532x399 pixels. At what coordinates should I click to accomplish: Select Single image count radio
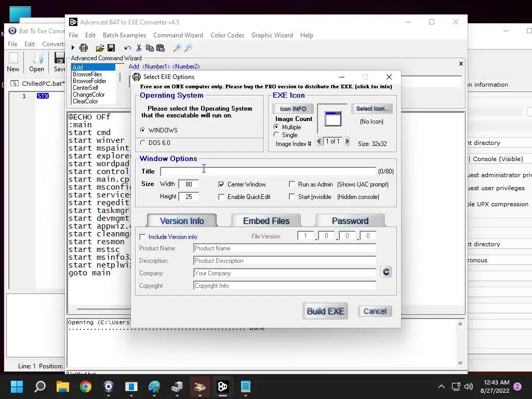pyautogui.click(x=276, y=135)
